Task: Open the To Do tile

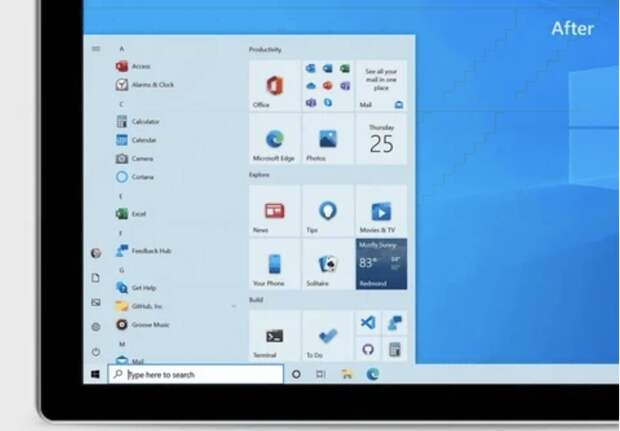Action: [328, 335]
